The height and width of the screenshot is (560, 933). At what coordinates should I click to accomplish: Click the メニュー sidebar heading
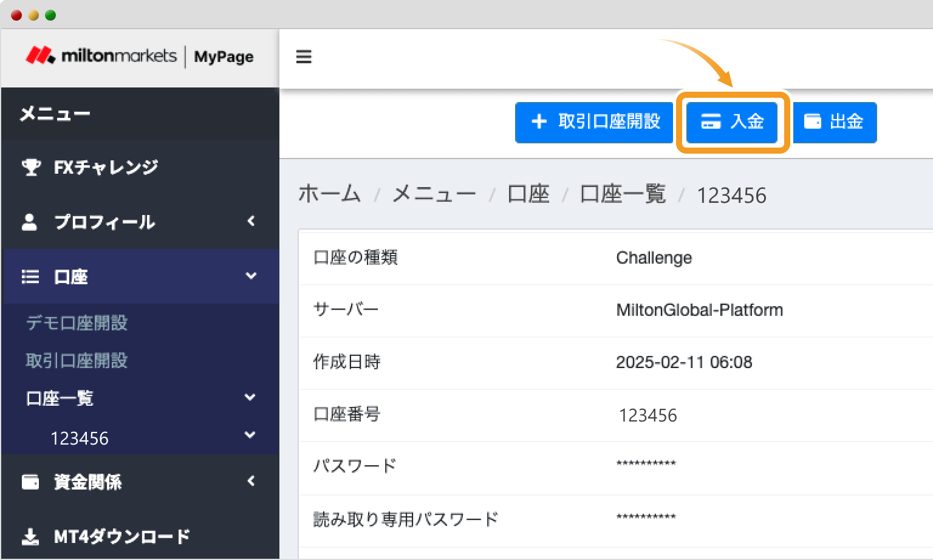click(55, 114)
